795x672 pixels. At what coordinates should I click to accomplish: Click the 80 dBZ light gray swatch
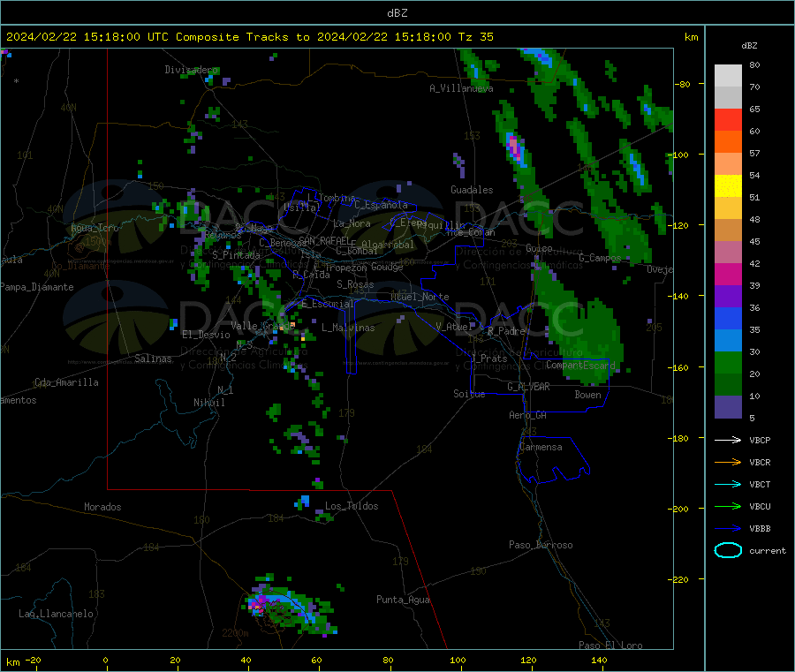coord(728,76)
